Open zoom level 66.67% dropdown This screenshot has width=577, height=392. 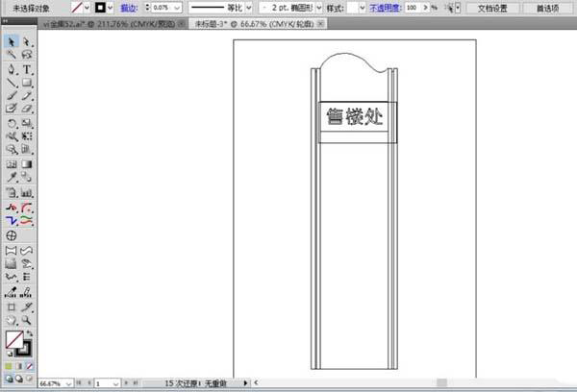pos(68,383)
